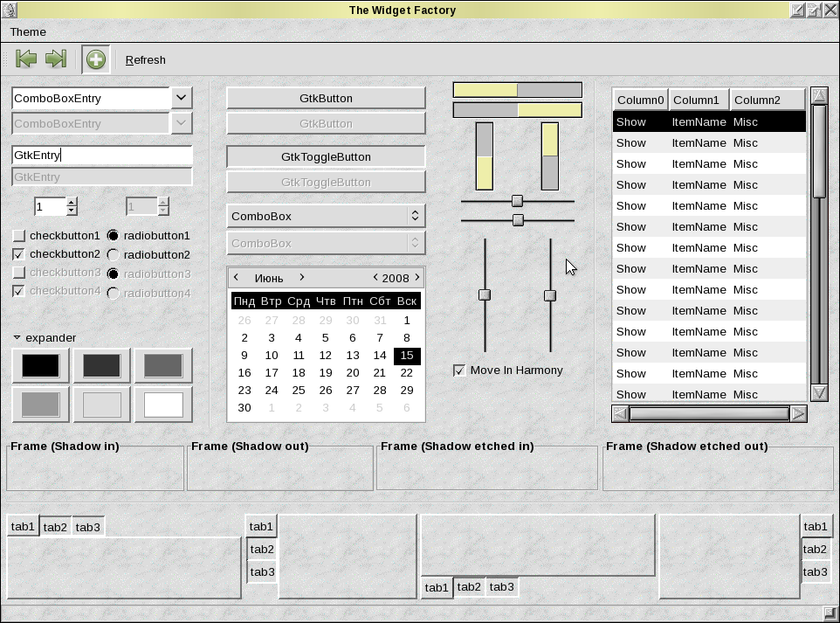Click the calendar previous month arrow

[237, 277]
